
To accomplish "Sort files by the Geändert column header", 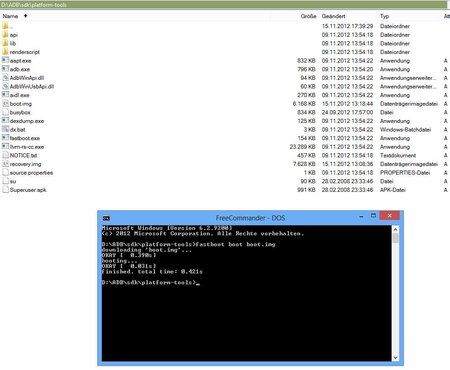I will [x=333, y=16].
